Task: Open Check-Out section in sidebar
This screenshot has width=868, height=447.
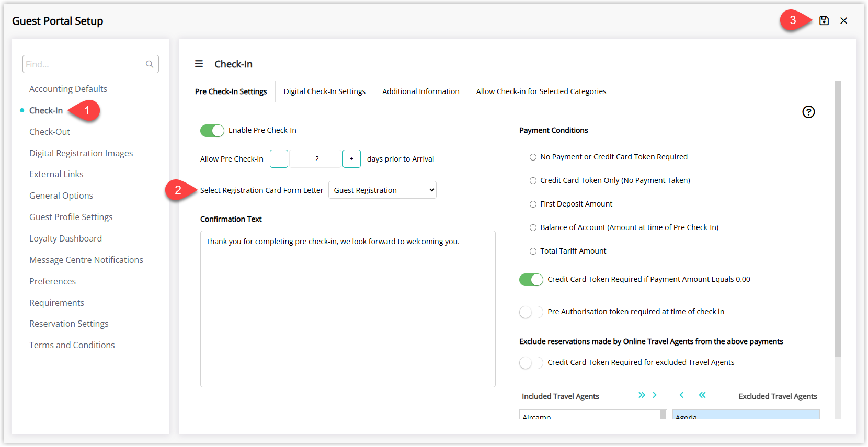Action: coord(50,132)
